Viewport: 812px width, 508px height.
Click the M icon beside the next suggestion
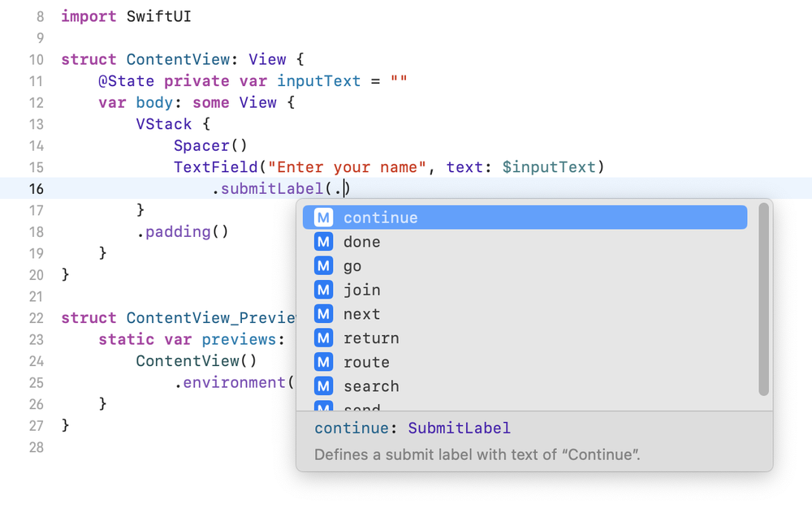324,314
